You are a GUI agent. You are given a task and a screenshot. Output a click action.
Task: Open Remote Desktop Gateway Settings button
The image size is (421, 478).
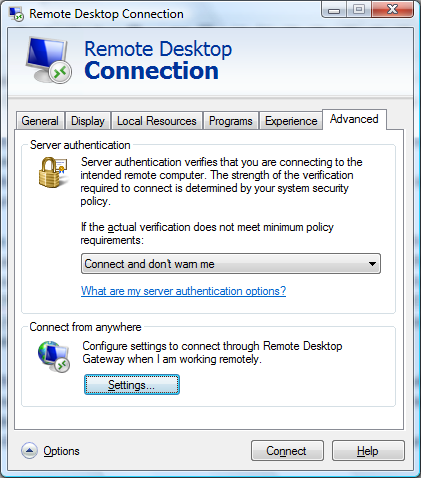pyautogui.click(x=132, y=385)
